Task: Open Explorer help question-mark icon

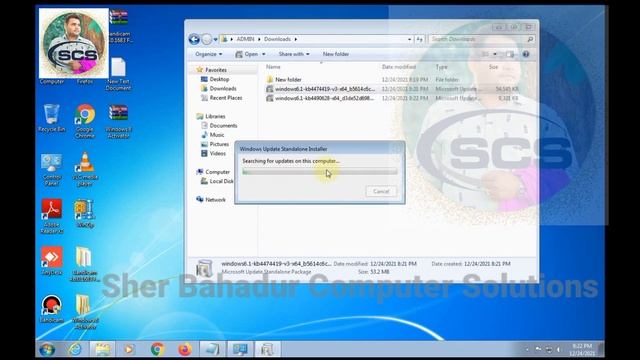Action: click(x=526, y=54)
